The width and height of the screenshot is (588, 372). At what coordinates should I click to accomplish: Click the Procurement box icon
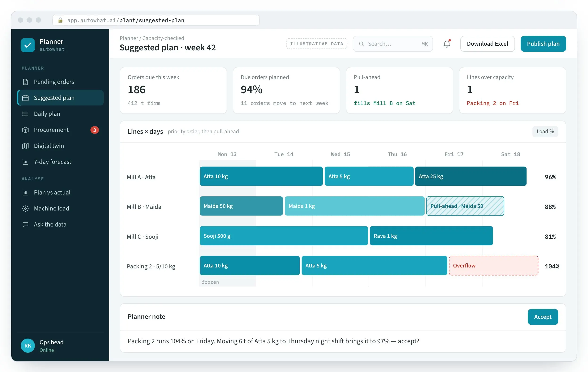coord(25,130)
